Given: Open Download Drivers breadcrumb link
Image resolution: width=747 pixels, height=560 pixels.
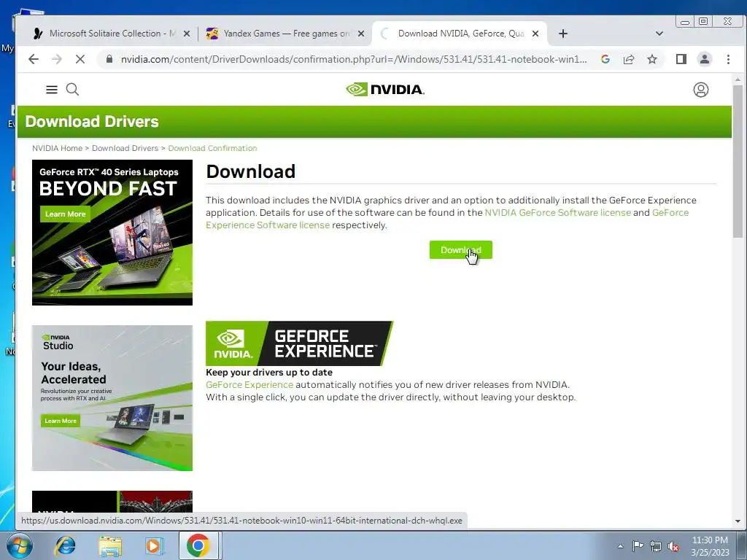Looking at the screenshot, I should (125, 148).
